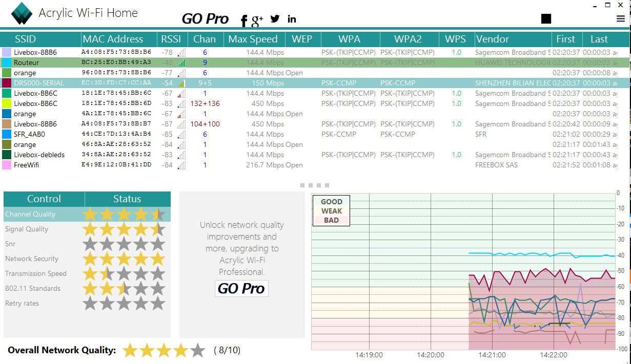Click the signal bars icon for Routeur
631x364 pixels.
tap(181, 63)
